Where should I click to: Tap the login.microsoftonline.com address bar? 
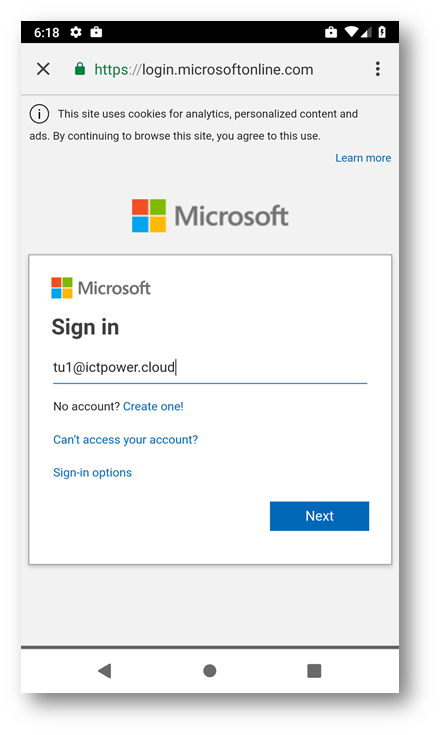(x=204, y=69)
